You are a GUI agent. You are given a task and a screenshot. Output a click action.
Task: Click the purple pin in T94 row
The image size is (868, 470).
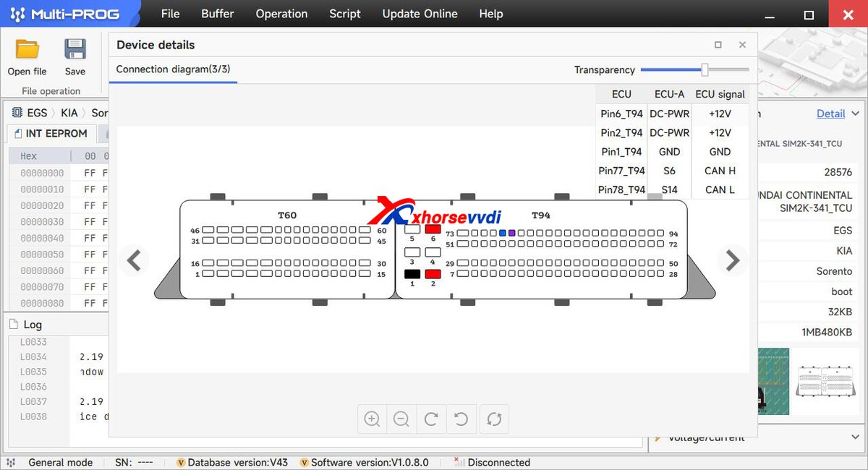[x=511, y=233]
